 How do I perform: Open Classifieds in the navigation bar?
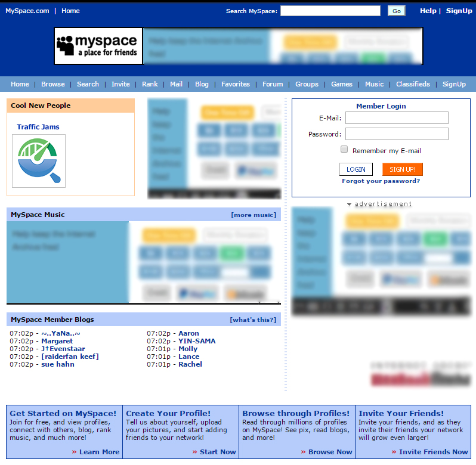[413, 84]
